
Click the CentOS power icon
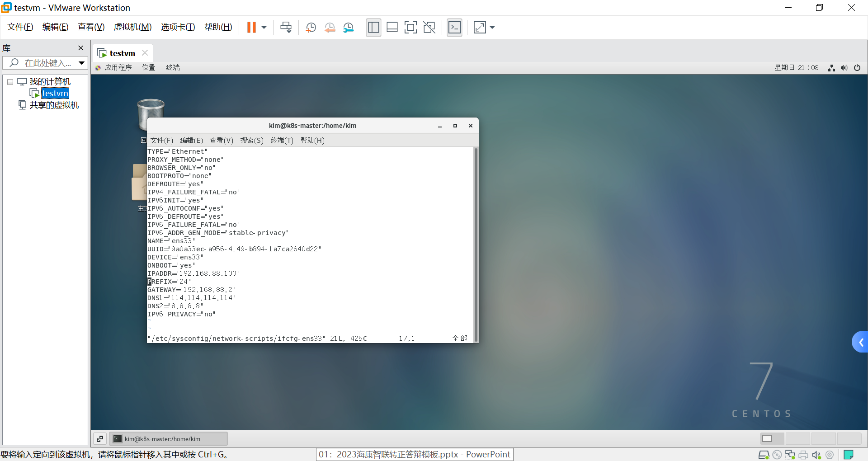(x=857, y=68)
